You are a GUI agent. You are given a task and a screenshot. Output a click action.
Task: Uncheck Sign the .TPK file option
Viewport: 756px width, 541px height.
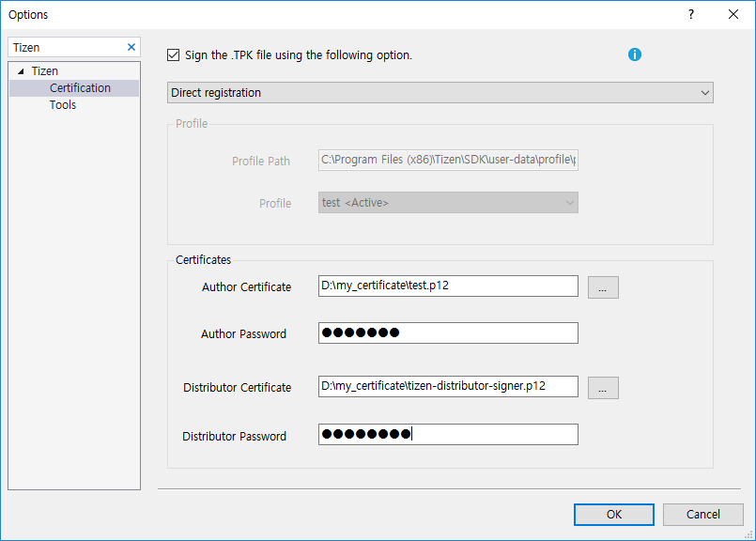tap(174, 54)
